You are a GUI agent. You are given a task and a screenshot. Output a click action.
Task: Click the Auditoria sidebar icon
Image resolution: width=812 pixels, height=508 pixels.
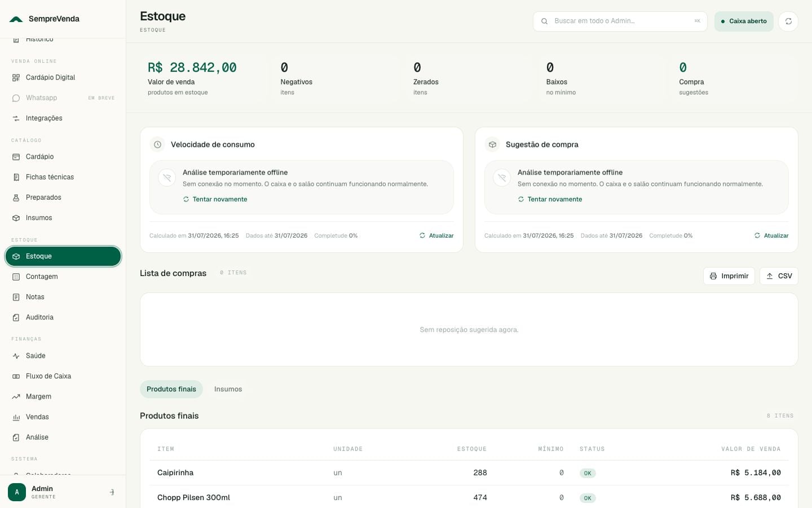click(x=16, y=317)
